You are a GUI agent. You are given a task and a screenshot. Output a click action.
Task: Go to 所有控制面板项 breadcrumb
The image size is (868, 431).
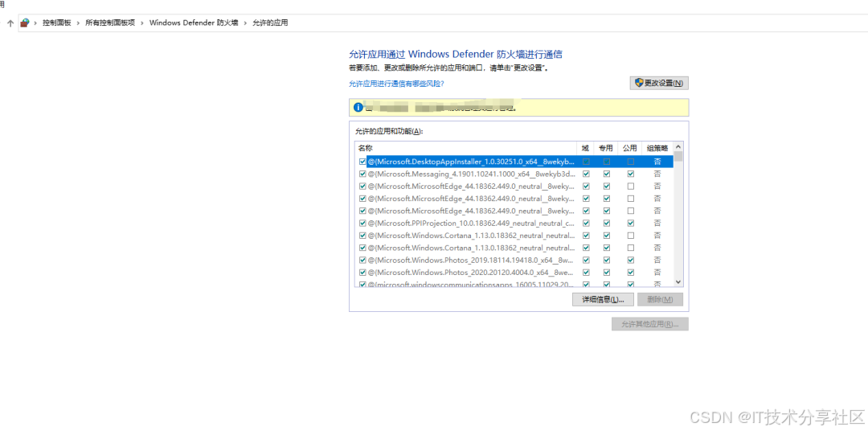click(x=110, y=23)
